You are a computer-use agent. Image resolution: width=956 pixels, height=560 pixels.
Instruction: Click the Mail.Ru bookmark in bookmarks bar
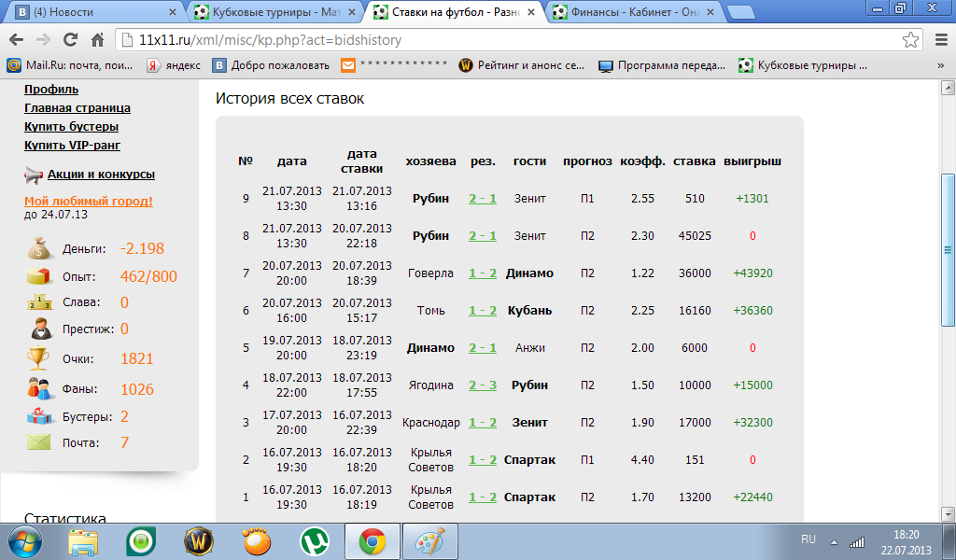tap(72, 65)
